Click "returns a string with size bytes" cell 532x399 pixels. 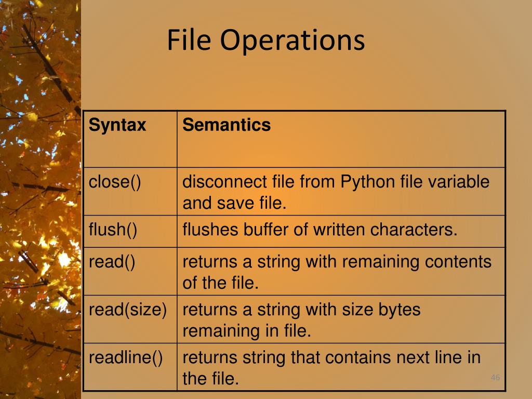click(341, 320)
